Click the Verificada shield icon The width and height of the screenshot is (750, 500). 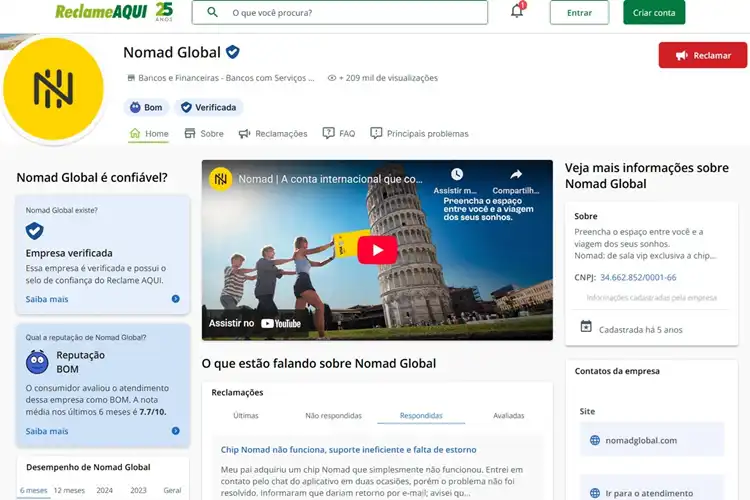tap(186, 108)
